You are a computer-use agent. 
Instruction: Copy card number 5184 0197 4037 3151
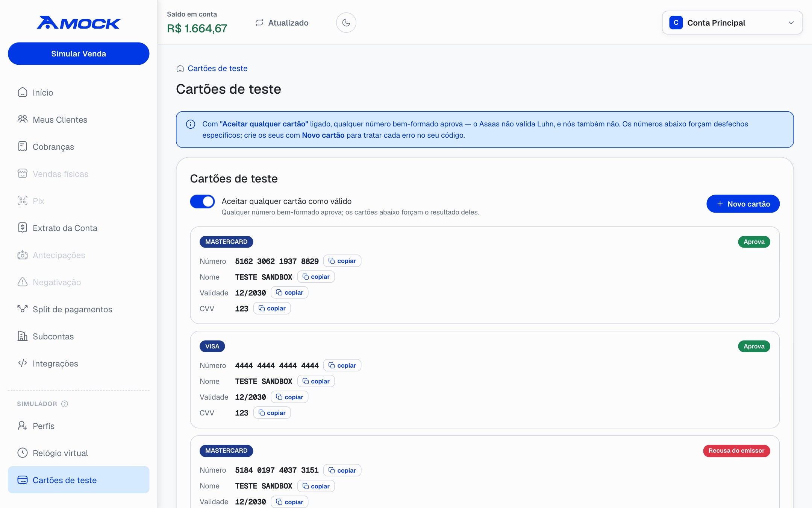[x=342, y=470]
